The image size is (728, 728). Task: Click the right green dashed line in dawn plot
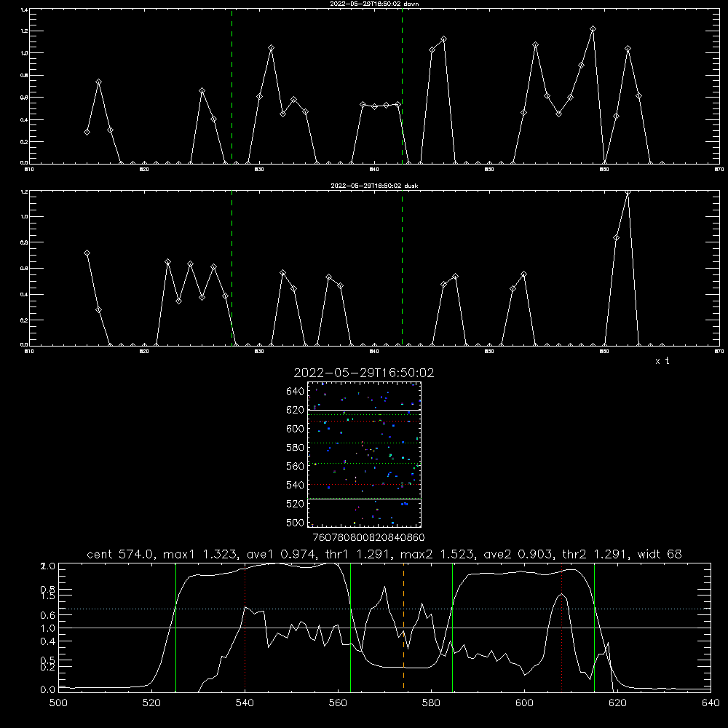(x=402, y=87)
